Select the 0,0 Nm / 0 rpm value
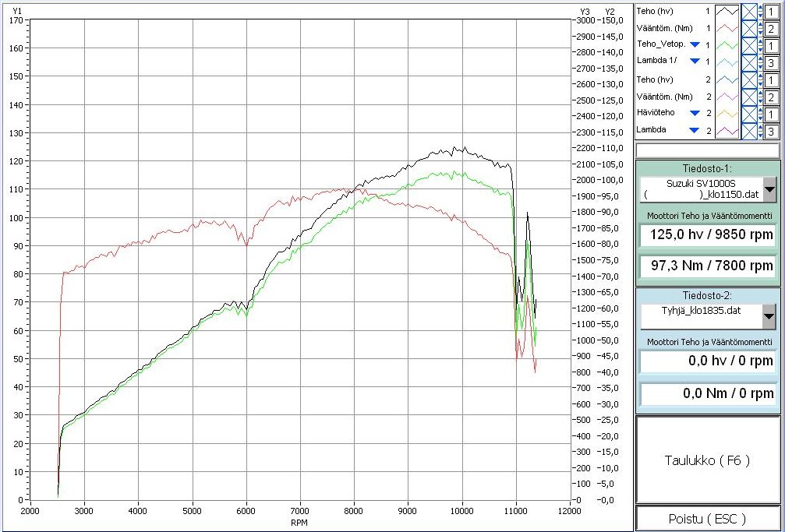785x532 pixels. [708, 393]
